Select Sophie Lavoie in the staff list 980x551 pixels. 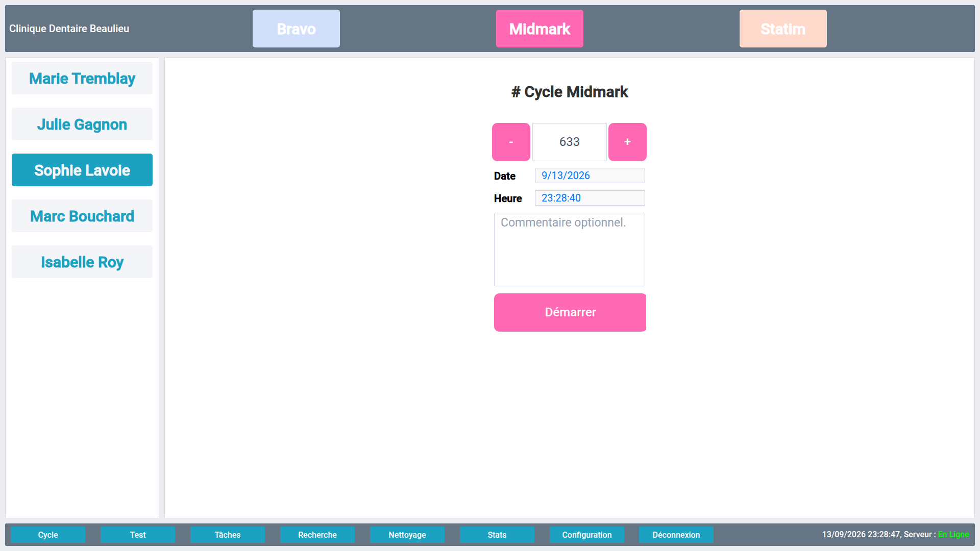(x=82, y=170)
